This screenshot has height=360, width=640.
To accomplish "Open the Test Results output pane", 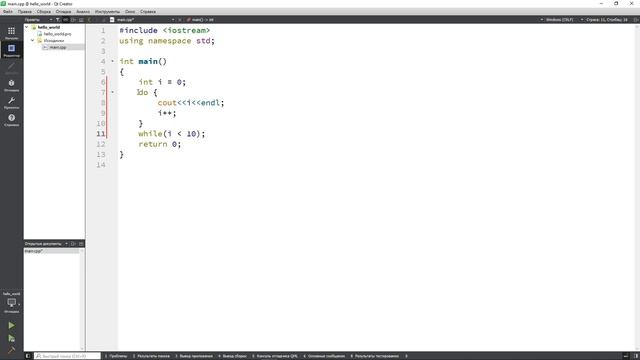I will pos(374,356).
